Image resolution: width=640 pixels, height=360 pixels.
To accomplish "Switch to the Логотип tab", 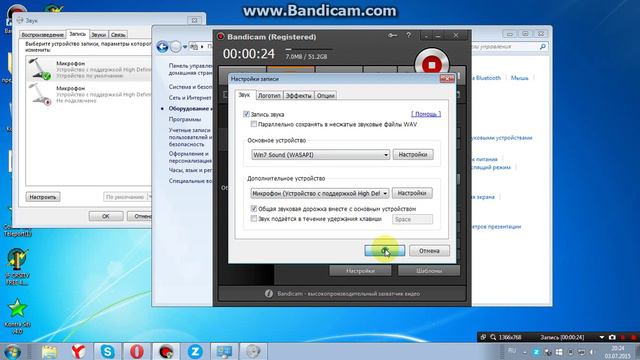I will pyautogui.click(x=269, y=96).
